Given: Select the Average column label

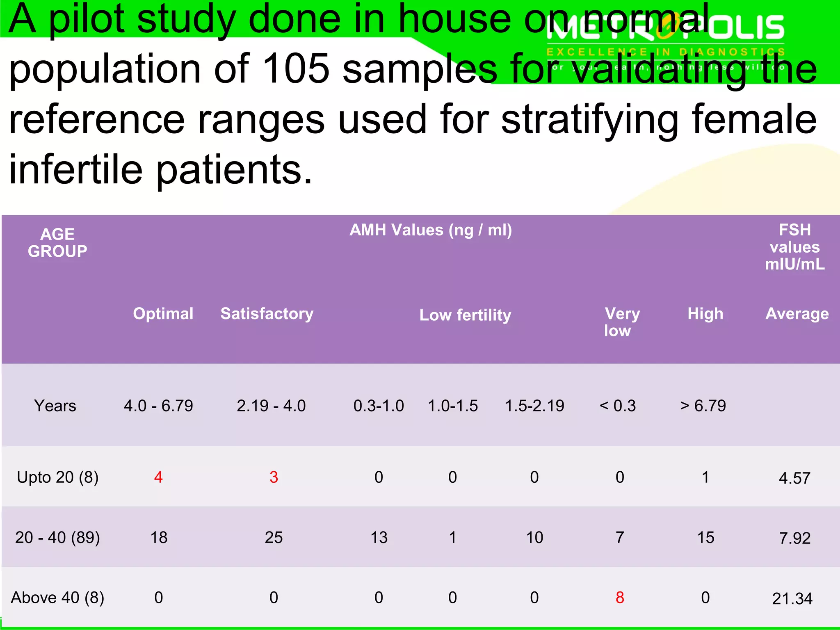Looking at the screenshot, I should tap(797, 314).
